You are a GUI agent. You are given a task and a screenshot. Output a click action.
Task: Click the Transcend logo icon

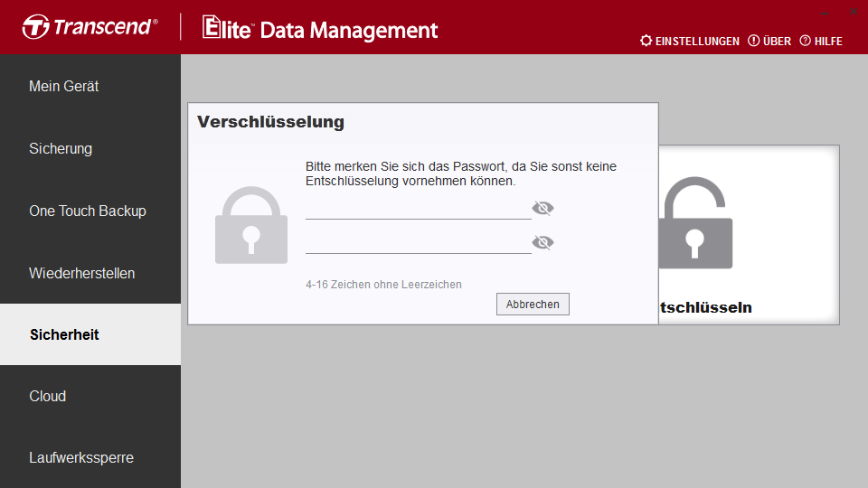point(36,26)
